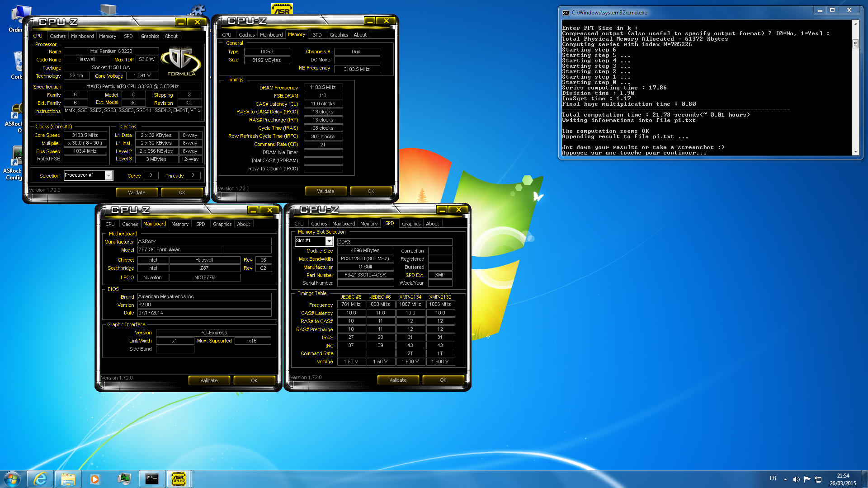868x488 pixels.
Task: Open About tab in CPU window
Action: (171, 36)
